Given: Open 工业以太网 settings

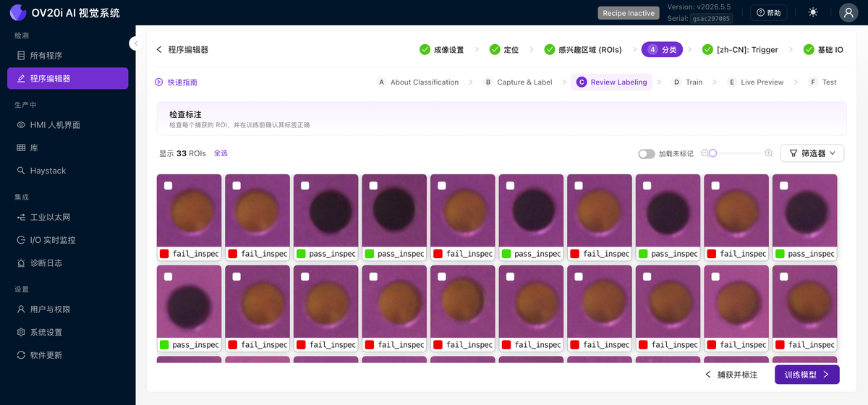Looking at the screenshot, I should coord(68,218).
